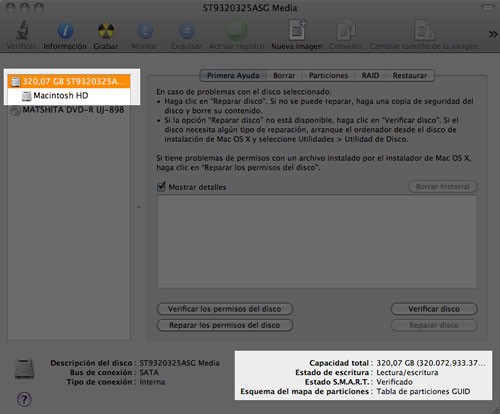The width and height of the screenshot is (500, 414).
Task: Open the Información toolbar icon
Action: 65,31
